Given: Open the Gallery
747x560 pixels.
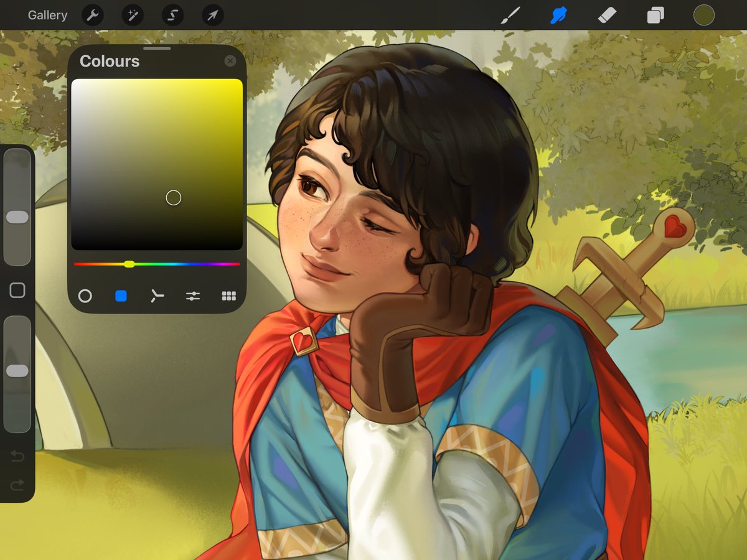Looking at the screenshot, I should coord(47,15).
